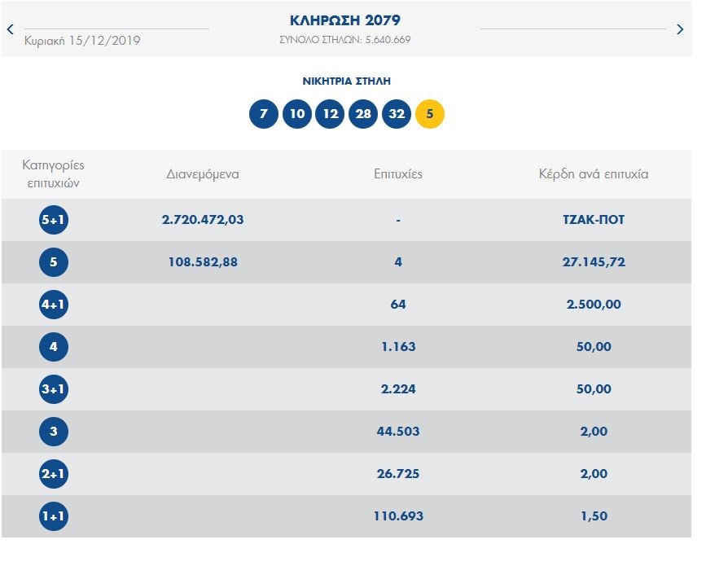
Task: Click the winning number ball 10
Action: (x=297, y=114)
